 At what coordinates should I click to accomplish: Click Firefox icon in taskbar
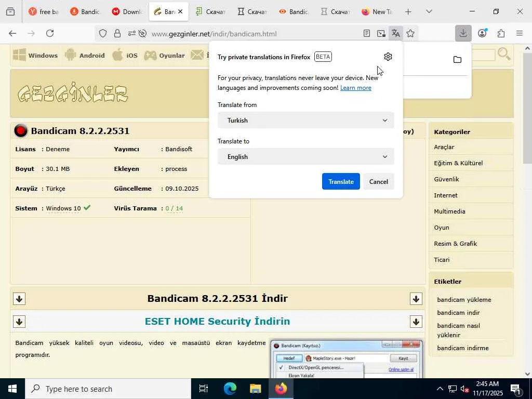coord(281,389)
